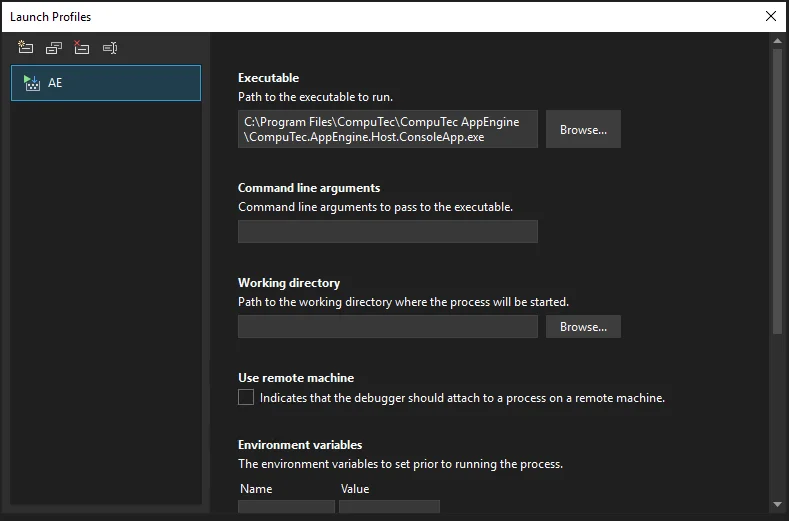Click the Executable path text field

(x=387, y=130)
